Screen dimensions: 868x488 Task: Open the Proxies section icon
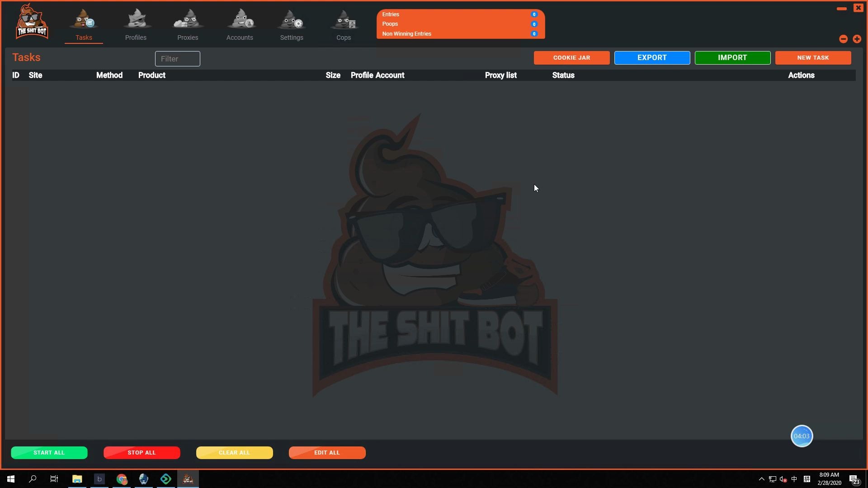point(188,19)
